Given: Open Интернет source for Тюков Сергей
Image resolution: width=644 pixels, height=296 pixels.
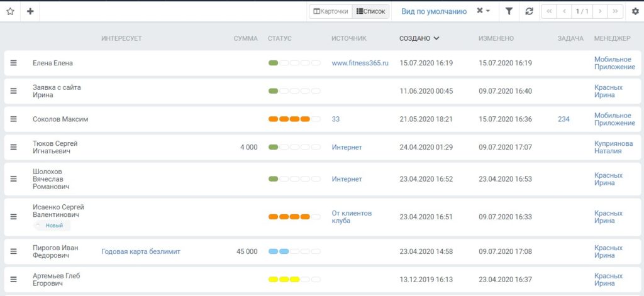Looking at the screenshot, I should (x=347, y=147).
